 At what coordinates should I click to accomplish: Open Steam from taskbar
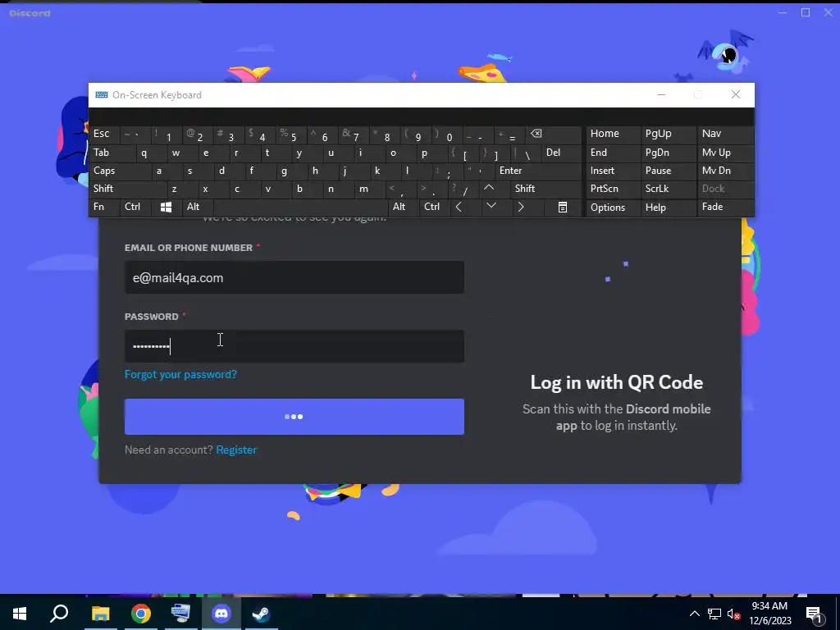pos(262,614)
